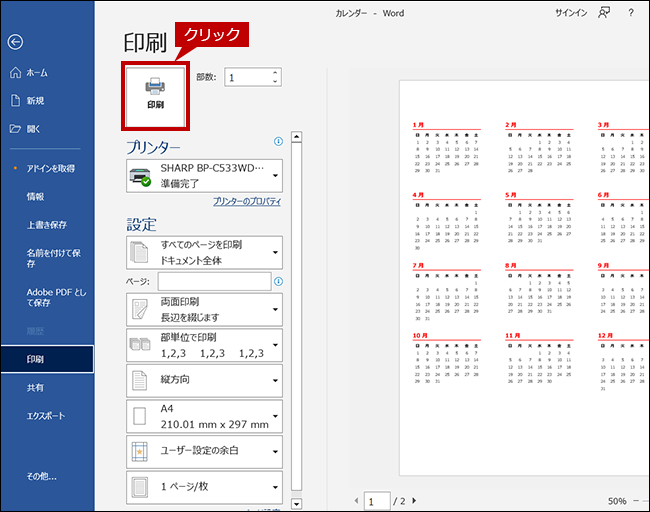The height and width of the screenshot is (512, 650).
Task: Click the info icon next to pages field
Action: click(x=279, y=282)
